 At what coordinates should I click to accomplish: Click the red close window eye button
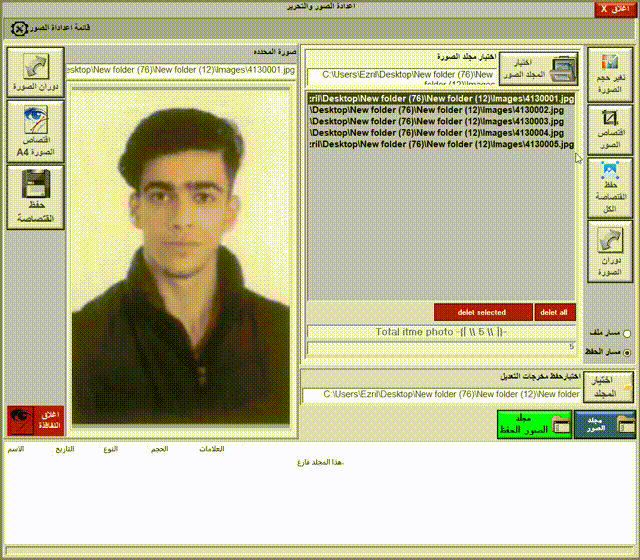coord(36,420)
